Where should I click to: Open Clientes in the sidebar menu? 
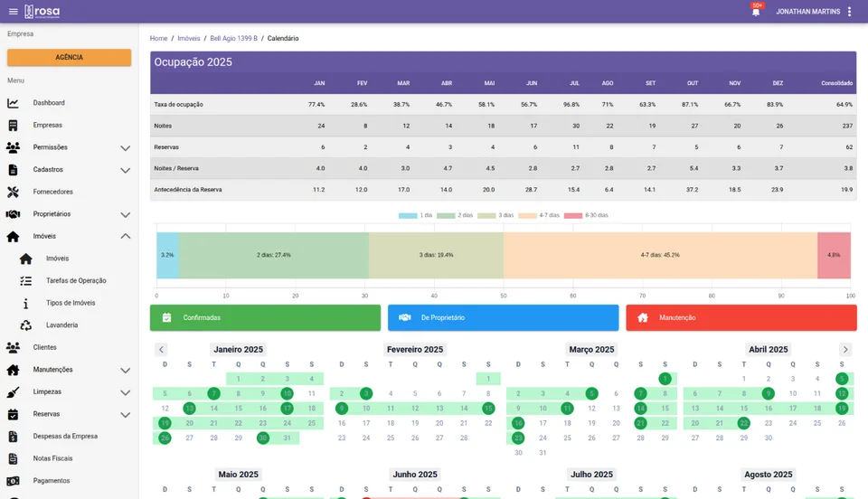tap(44, 347)
